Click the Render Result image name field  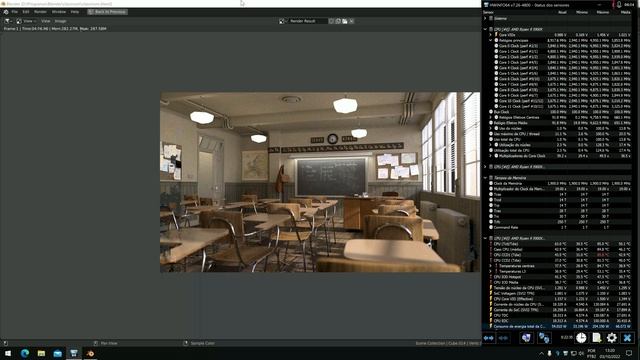coord(307,21)
